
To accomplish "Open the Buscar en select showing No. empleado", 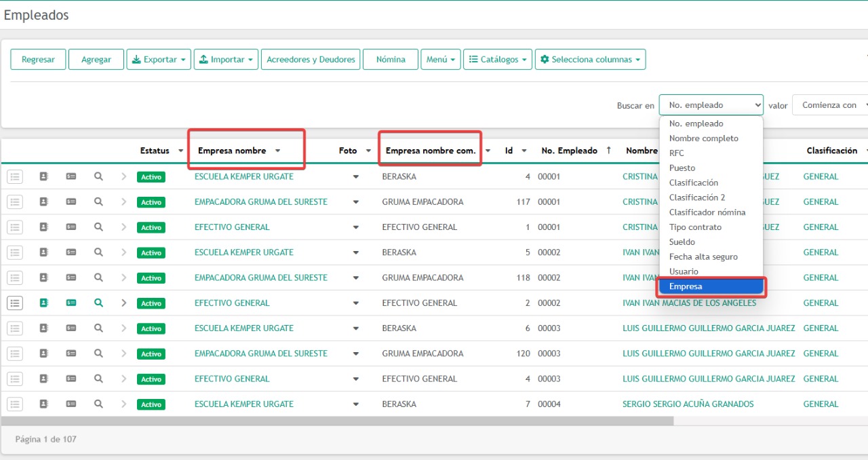I will pos(711,105).
